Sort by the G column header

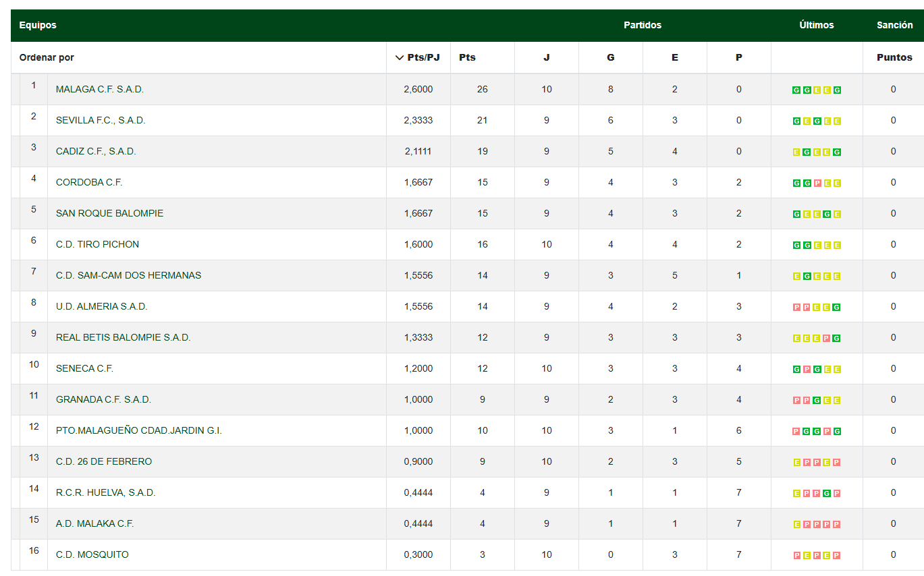click(611, 57)
